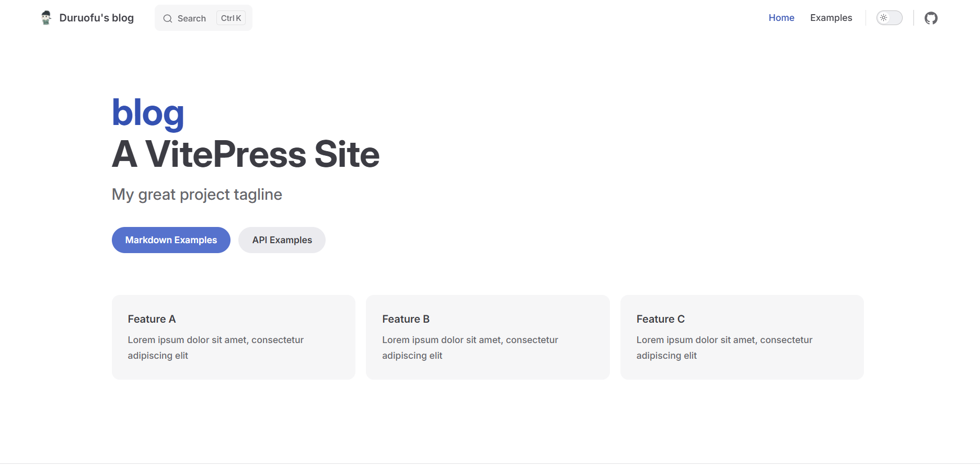Click Feature A's Lorem ipsum description
The height and width of the screenshot is (467, 980).
coord(215,347)
